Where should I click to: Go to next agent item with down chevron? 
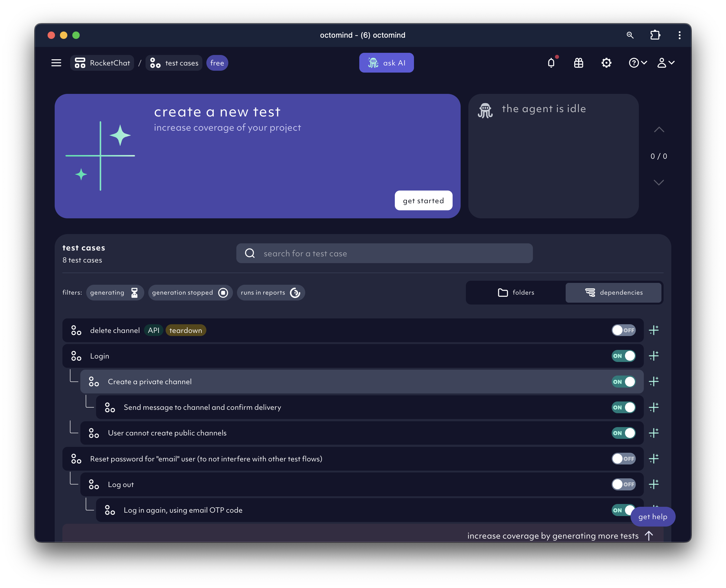pos(659,183)
